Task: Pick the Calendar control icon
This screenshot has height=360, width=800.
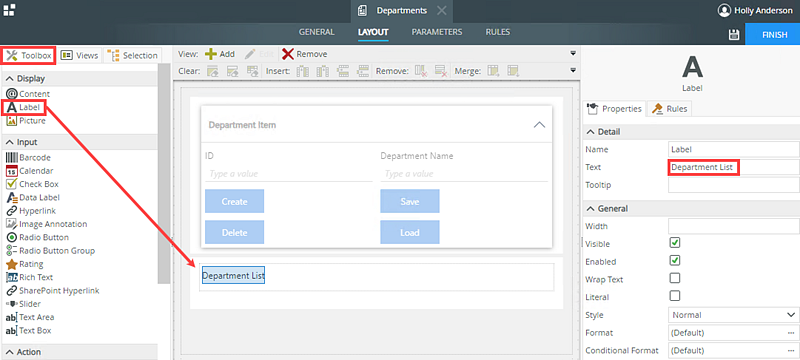Action: 12,171
